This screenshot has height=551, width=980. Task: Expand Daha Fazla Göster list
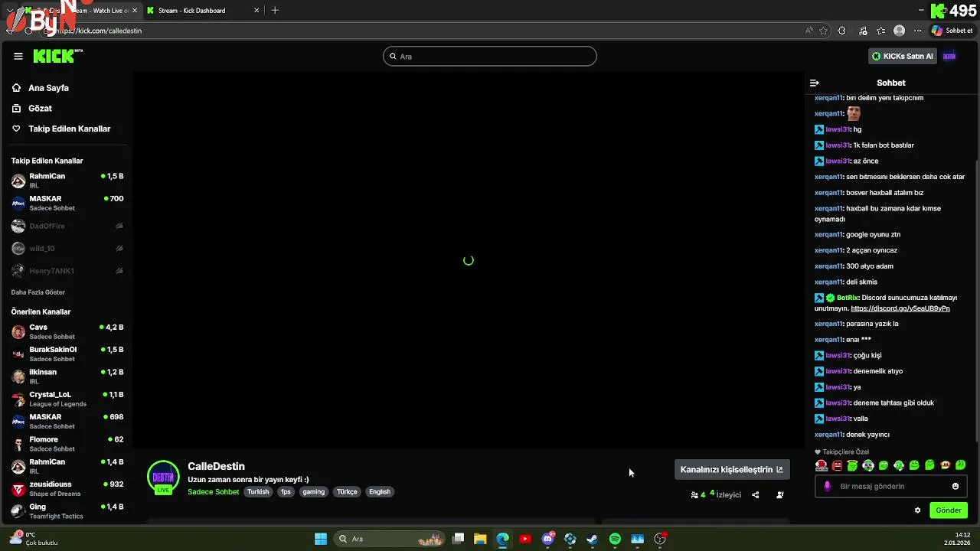point(38,292)
